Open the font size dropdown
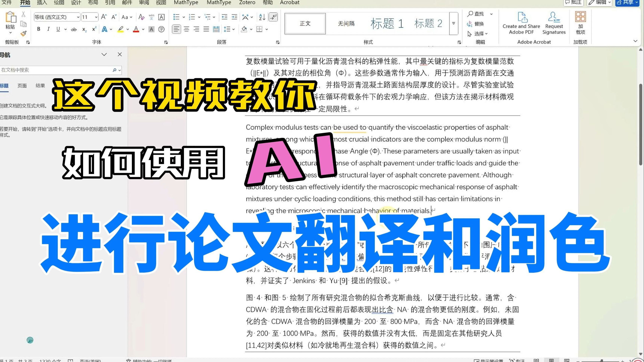 96,17
